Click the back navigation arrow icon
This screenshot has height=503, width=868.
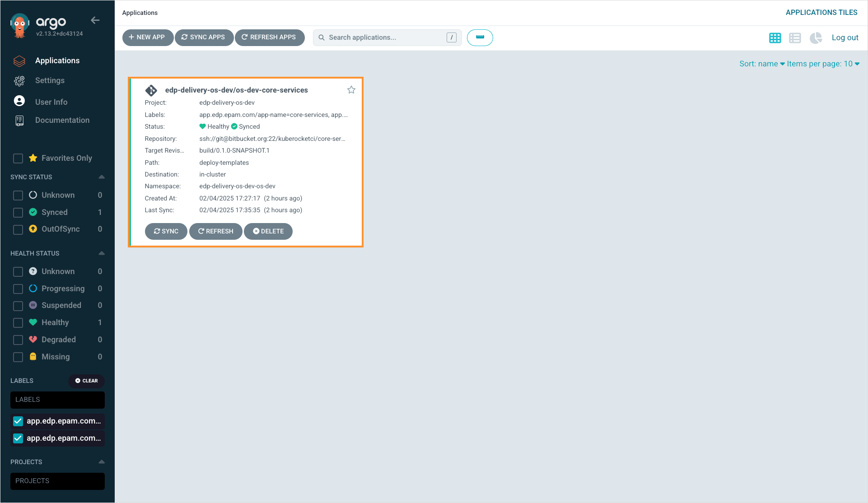coord(95,20)
